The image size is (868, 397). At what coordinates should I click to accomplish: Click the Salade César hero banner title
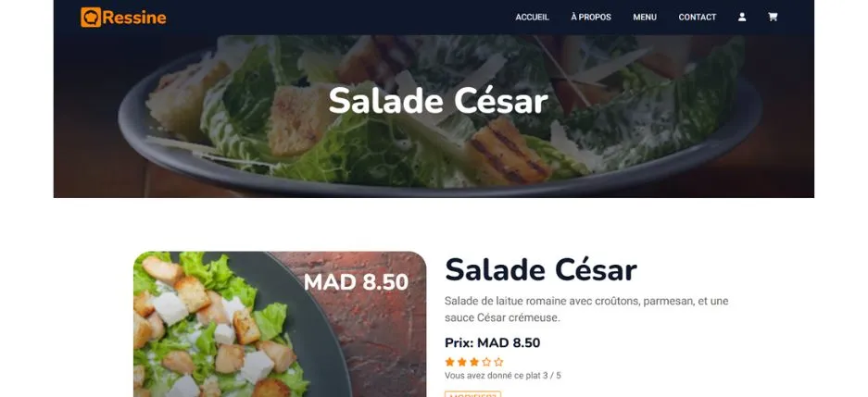pos(438,101)
